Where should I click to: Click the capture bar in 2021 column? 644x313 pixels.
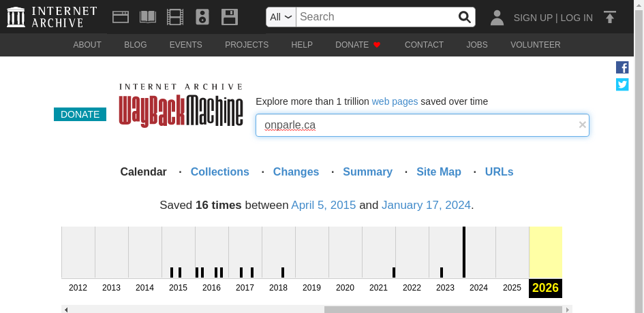393,272
